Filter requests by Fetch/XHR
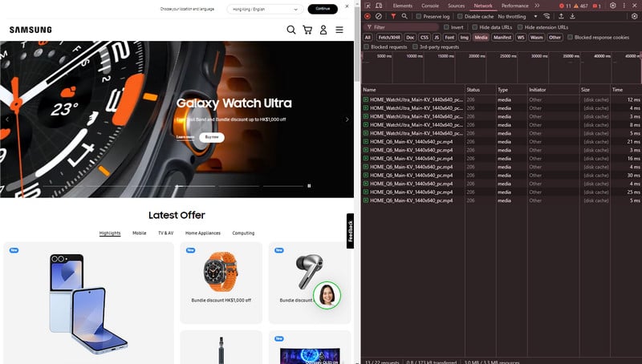Screen dimensions: 642x364 [x=389, y=37]
